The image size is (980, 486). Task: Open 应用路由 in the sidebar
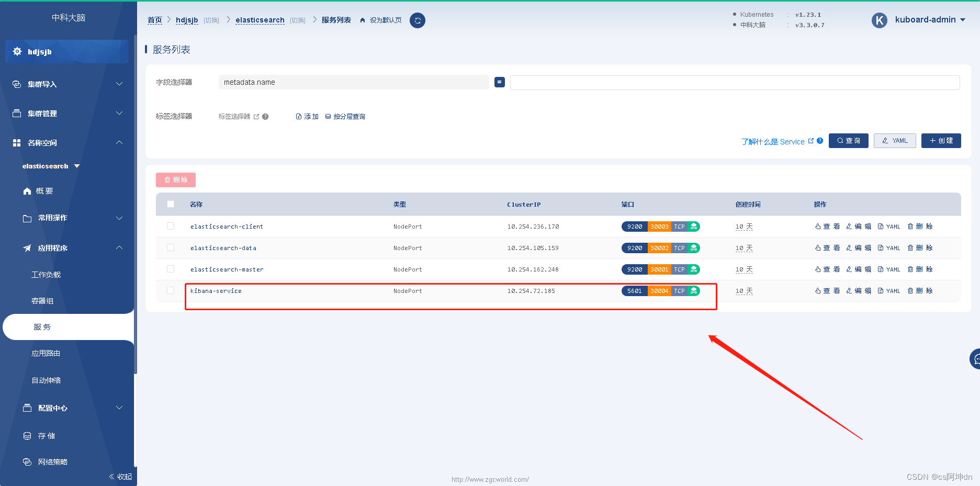point(46,354)
